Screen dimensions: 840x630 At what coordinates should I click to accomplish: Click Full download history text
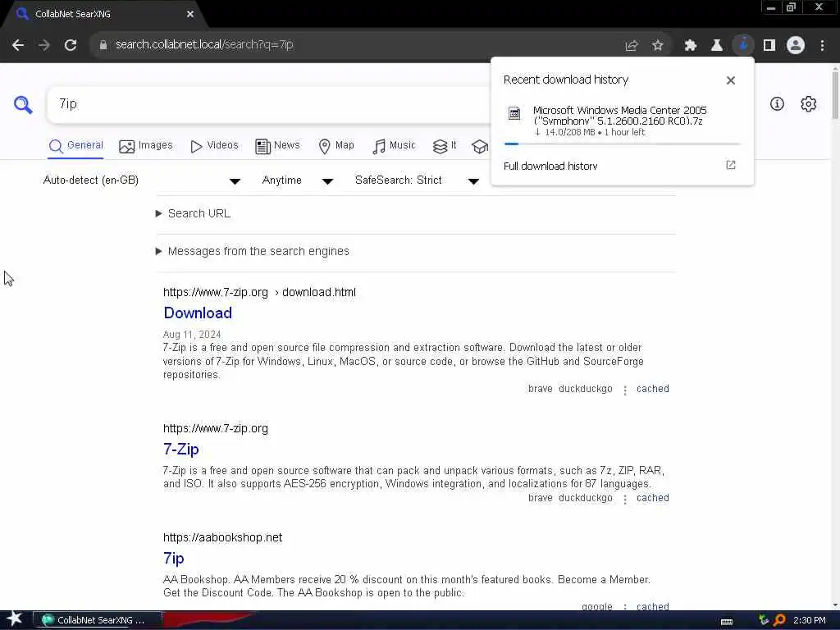click(550, 166)
